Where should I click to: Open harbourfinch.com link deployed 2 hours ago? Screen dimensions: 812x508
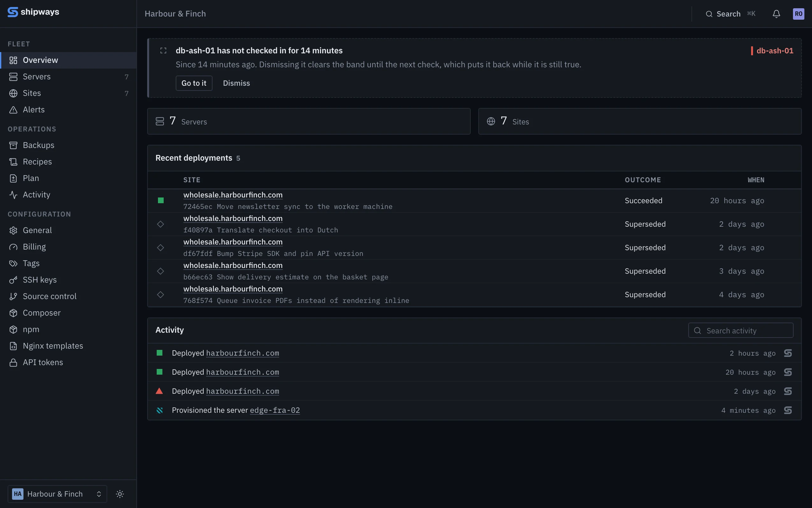(243, 353)
